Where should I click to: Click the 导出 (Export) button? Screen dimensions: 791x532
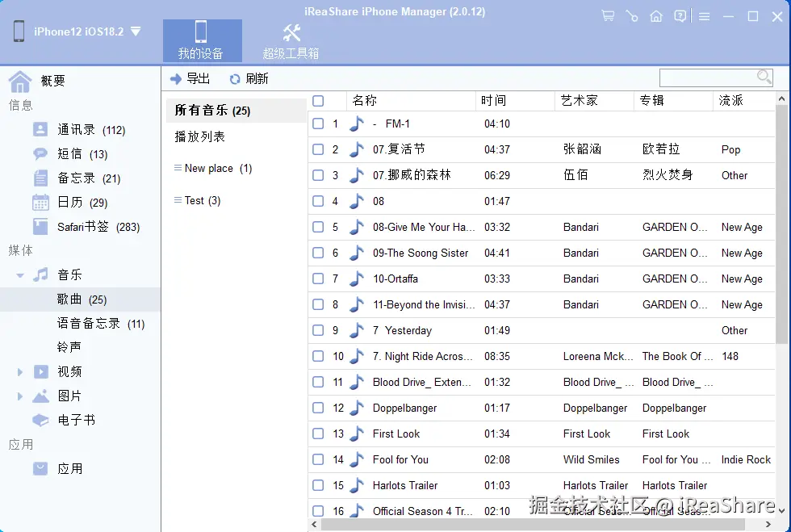(191, 78)
